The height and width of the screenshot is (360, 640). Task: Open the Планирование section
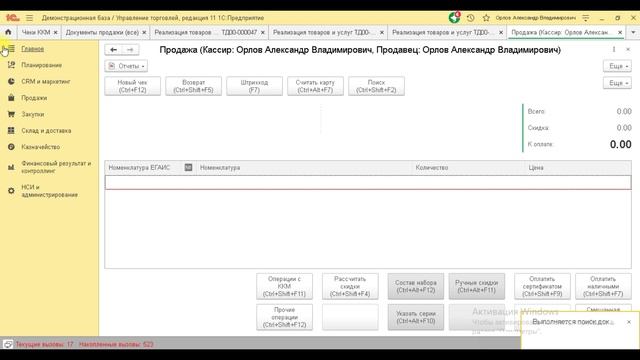[42, 65]
